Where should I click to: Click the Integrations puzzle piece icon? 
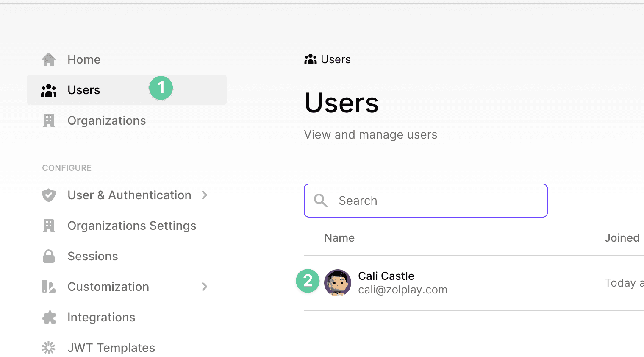pos(49,318)
